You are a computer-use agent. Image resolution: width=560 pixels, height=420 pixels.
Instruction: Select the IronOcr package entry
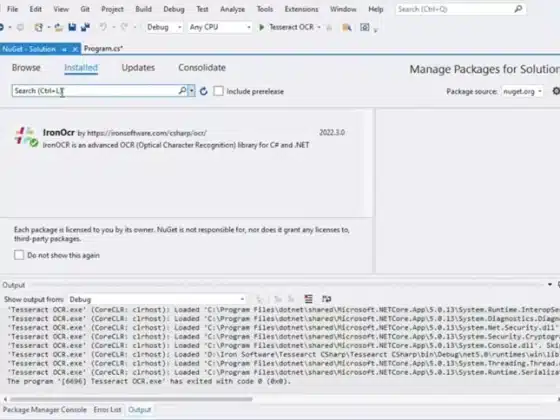(x=182, y=139)
